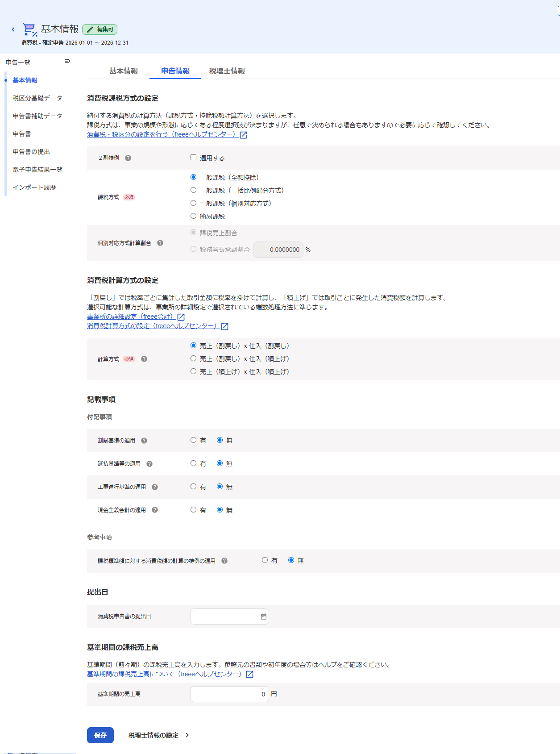The image size is (560, 754).
Task: Open help tooltip for 個別対応方式計算割合
Action: [x=160, y=243]
